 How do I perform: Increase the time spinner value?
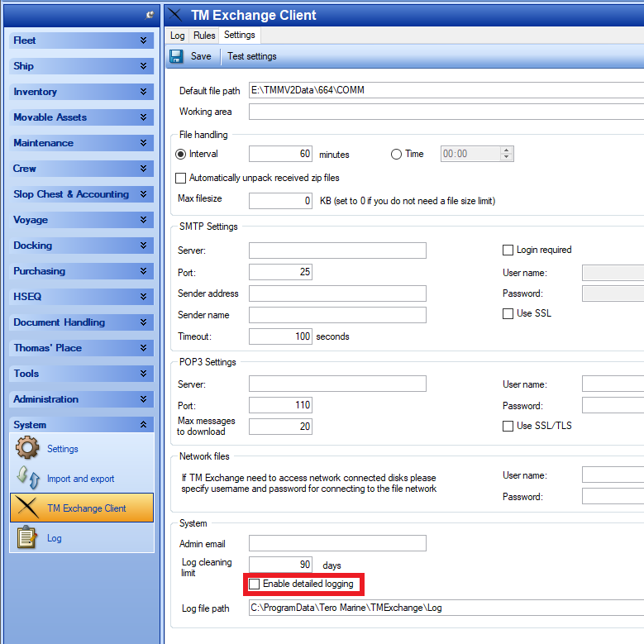507,150
